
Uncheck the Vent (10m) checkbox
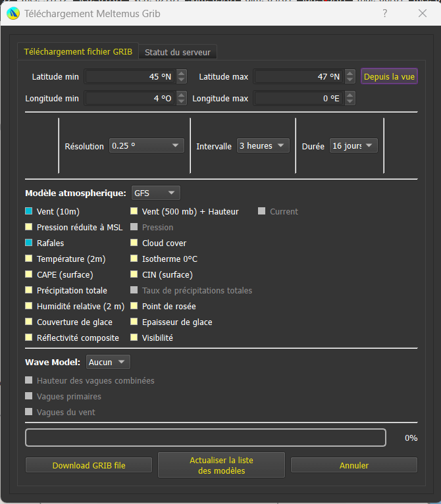(x=29, y=212)
